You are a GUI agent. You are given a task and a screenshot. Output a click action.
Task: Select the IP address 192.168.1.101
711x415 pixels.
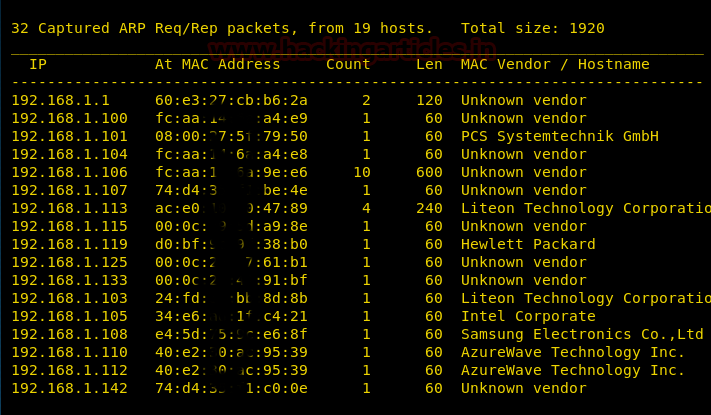pos(69,137)
